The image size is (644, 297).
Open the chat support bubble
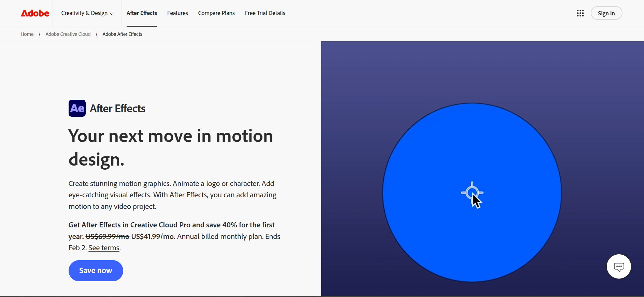pyautogui.click(x=619, y=267)
